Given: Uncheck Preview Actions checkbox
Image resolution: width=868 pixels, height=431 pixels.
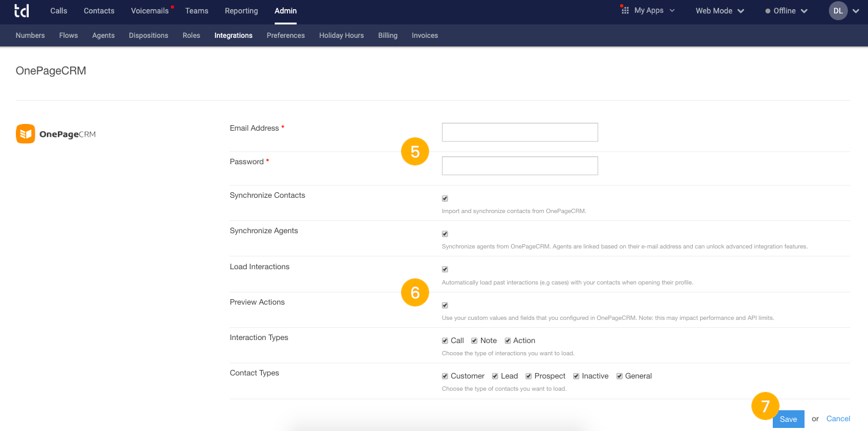Looking at the screenshot, I should pyautogui.click(x=445, y=305).
